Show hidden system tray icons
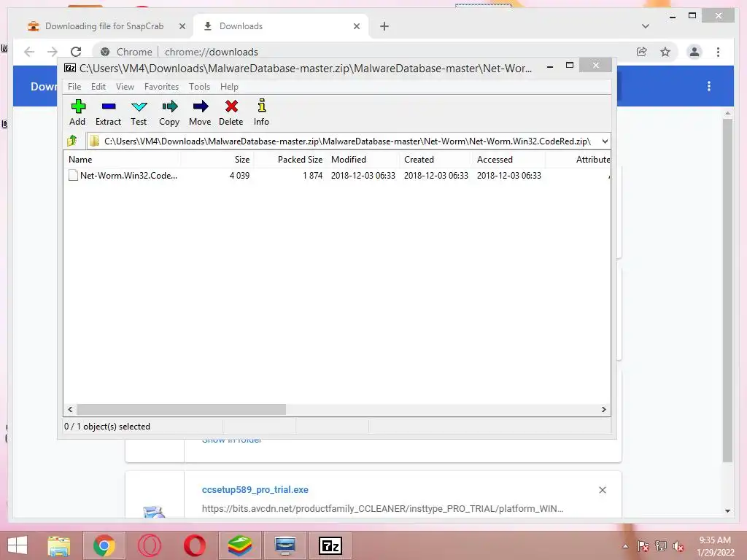The width and height of the screenshot is (747, 560). (x=625, y=546)
